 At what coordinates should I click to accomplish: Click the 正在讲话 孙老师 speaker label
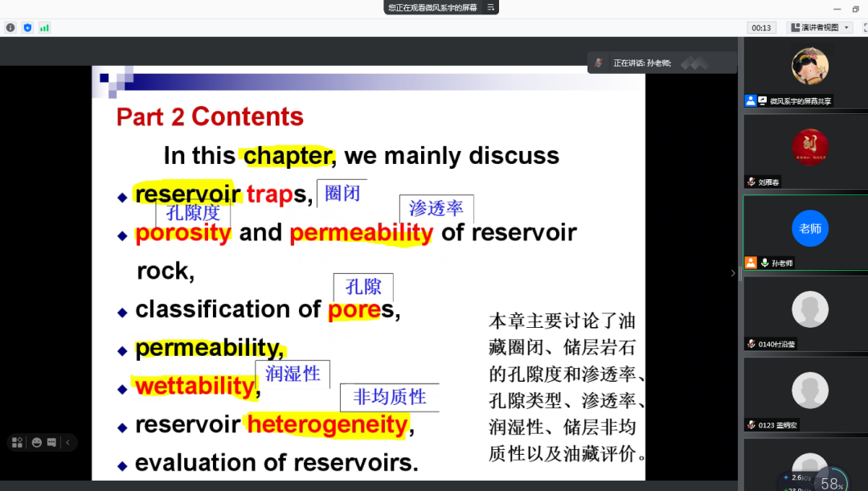pos(642,63)
